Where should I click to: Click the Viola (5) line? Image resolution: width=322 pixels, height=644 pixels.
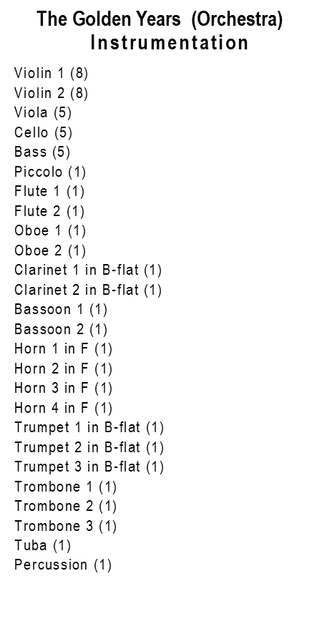43,112
